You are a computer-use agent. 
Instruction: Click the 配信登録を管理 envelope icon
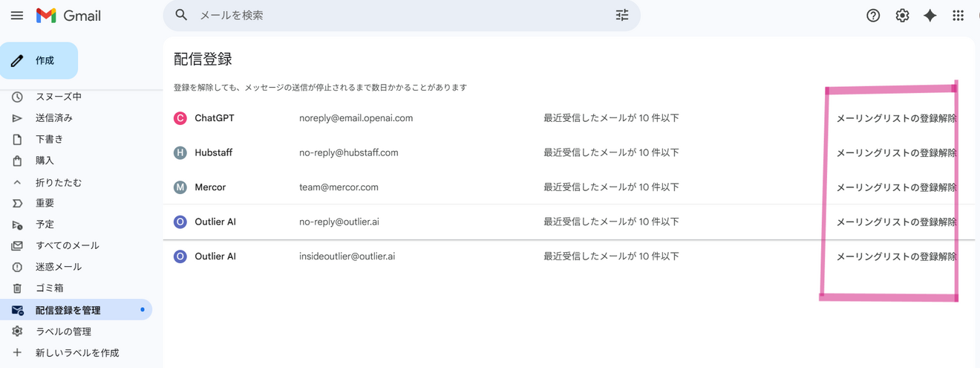(x=17, y=310)
